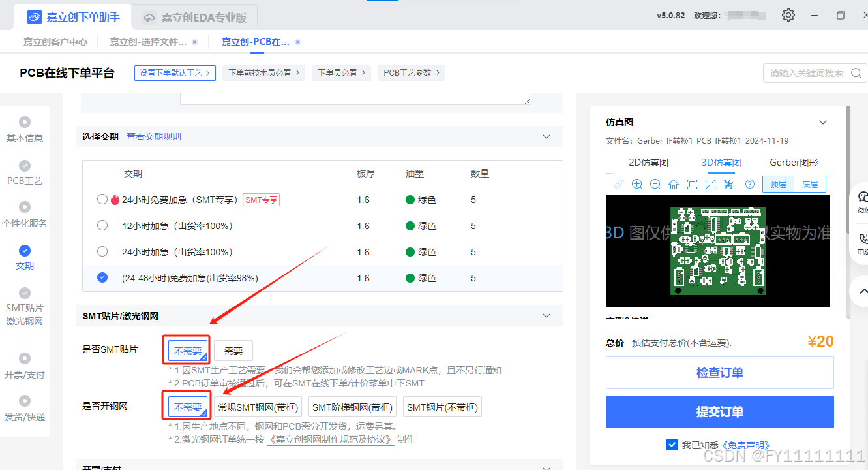Click the 嘉立创下单助手 logo icon
This screenshot has height=470, width=868.
click(33, 17)
